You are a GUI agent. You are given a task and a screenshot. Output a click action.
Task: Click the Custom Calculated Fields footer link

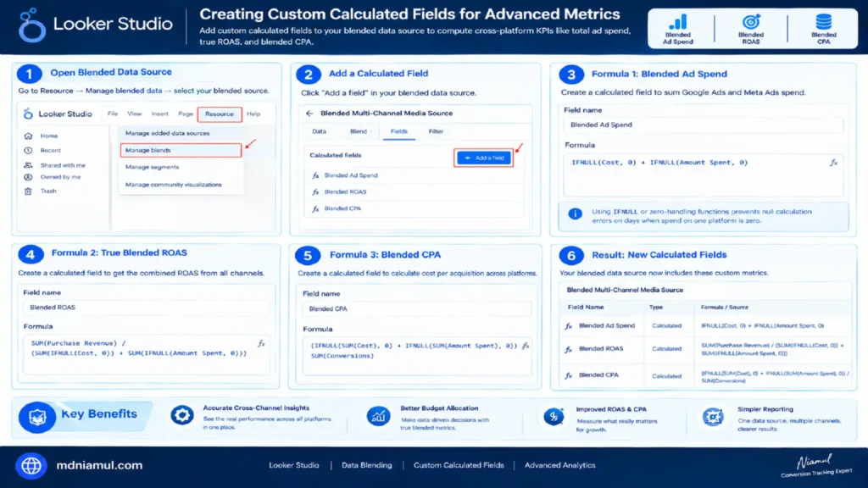coord(459,465)
